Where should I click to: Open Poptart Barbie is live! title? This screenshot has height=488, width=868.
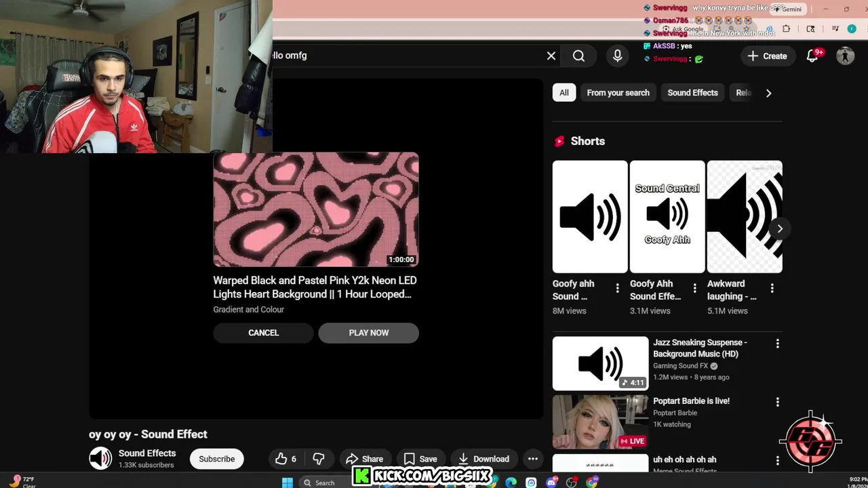click(691, 401)
